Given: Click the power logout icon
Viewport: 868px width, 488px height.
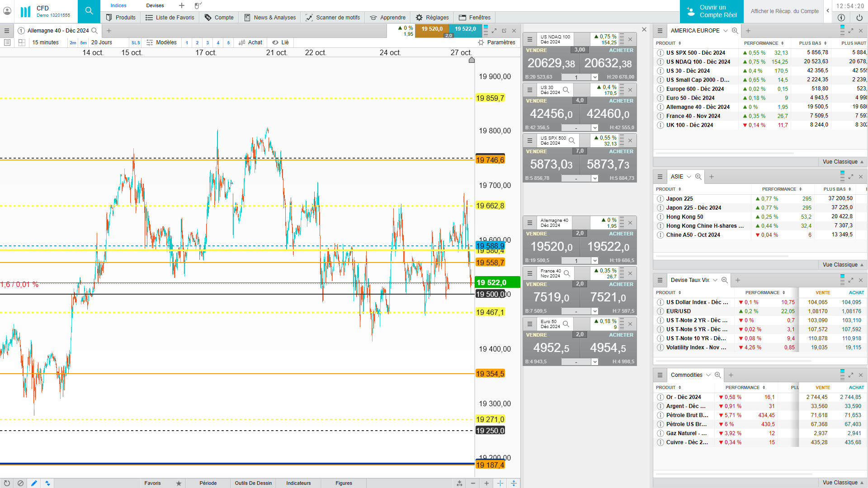Looking at the screenshot, I should click(859, 18).
